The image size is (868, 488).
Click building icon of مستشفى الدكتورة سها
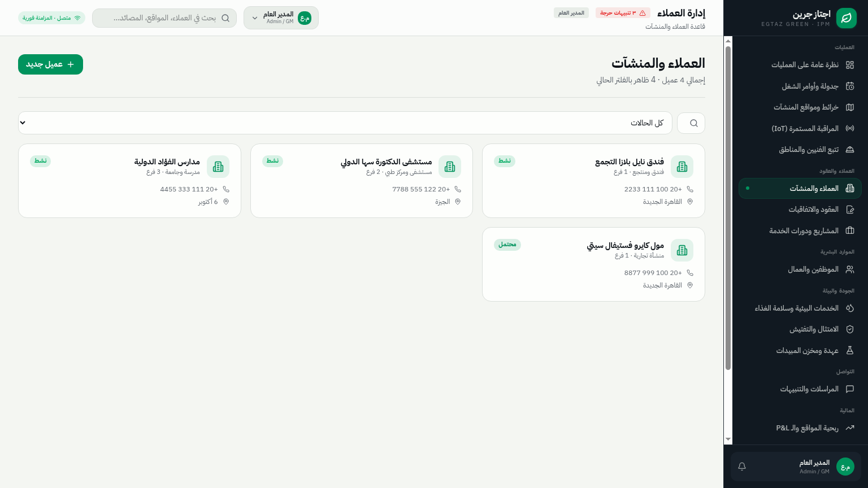pyautogui.click(x=450, y=167)
